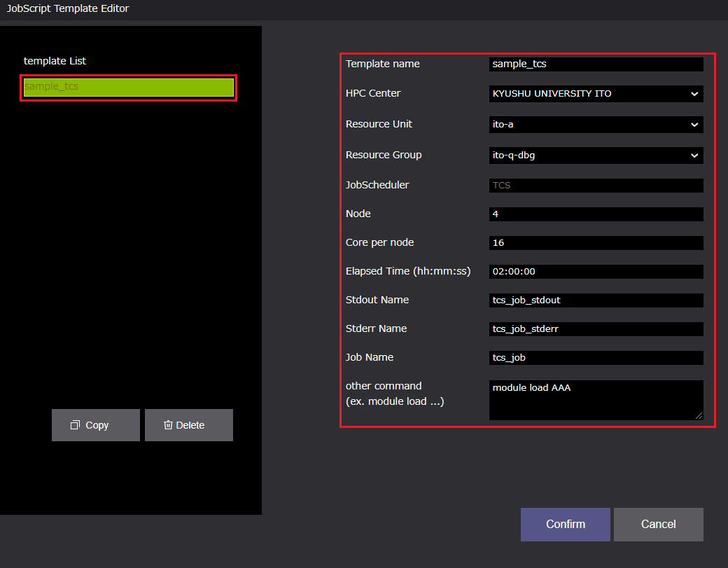Select sample_tcs in the template list
The height and width of the screenshot is (568, 728).
pos(128,88)
